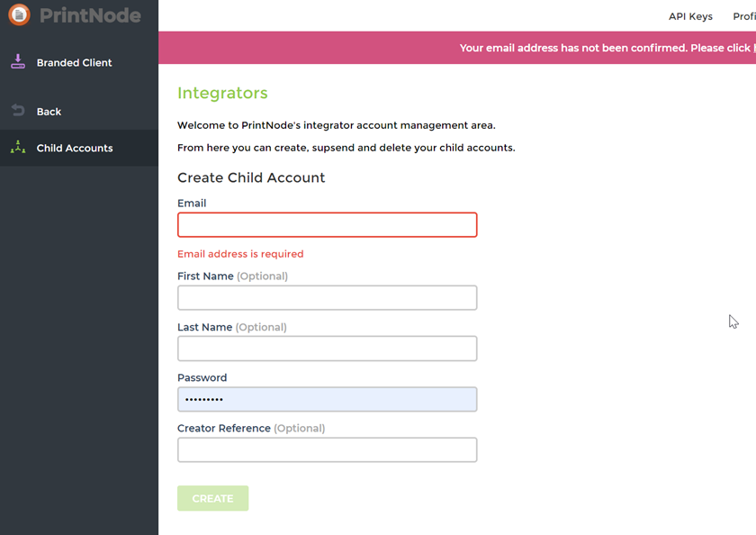The height and width of the screenshot is (535, 756).
Task: Select the Child Accounts hierarchy icon
Action: tap(18, 147)
